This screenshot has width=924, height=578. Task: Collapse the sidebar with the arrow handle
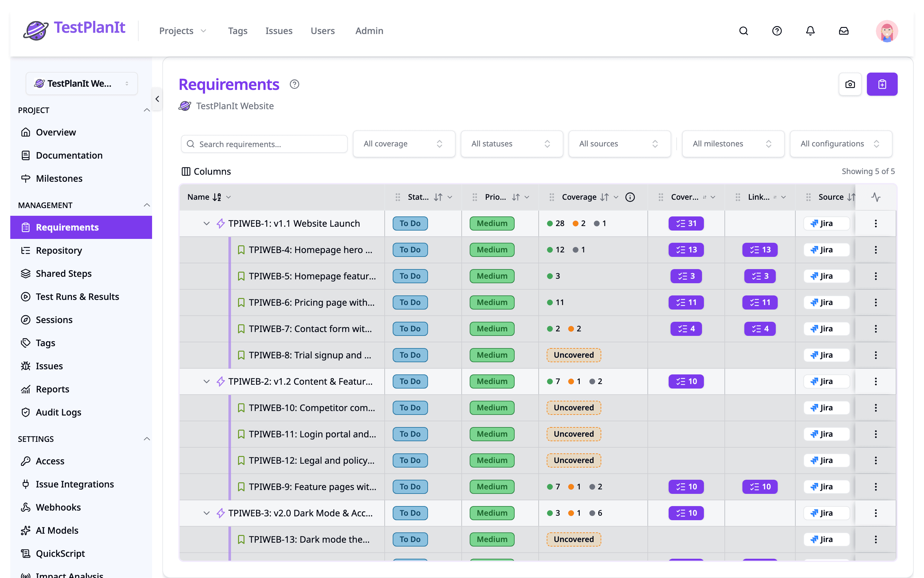[x=157, y=99]
